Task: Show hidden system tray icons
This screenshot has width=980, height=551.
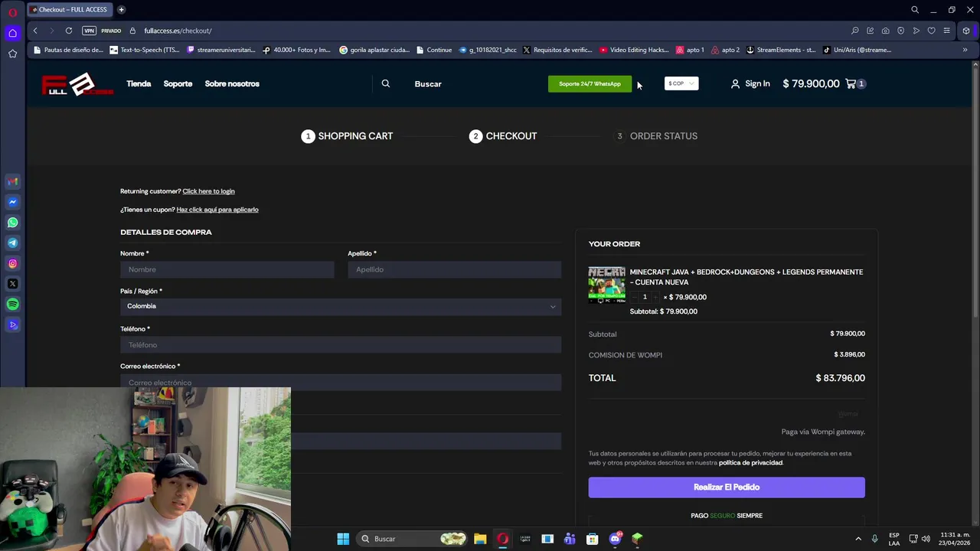Action: tap(858, 539)
